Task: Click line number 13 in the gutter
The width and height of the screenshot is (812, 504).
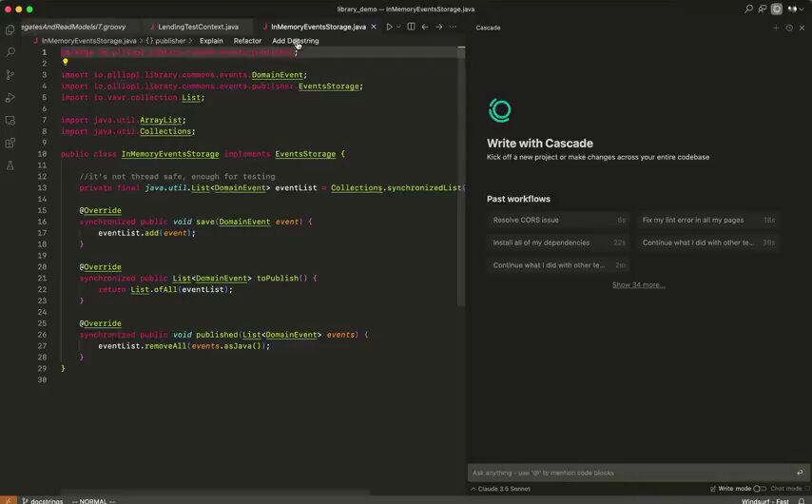Action: point(42,187)
